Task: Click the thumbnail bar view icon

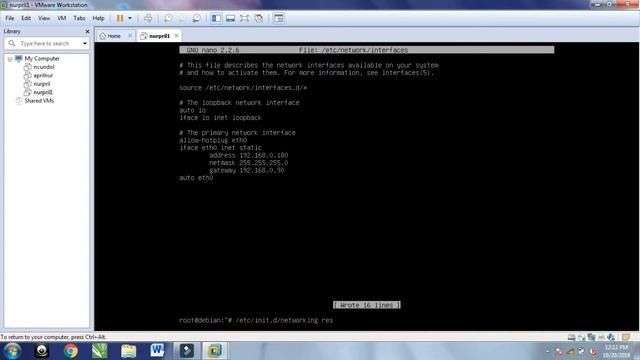Action: pyautogui.click(x=230, y=18)
